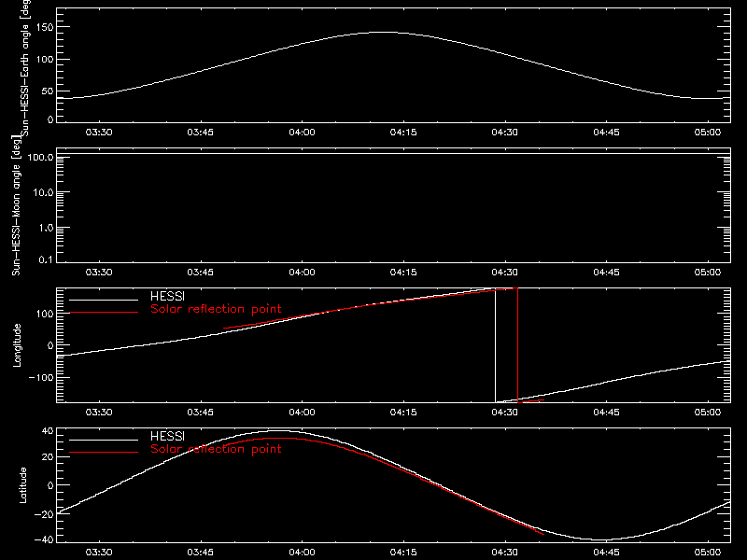Click the 100 tick label on Longitude plot
The width and height of the screenshot is (747, 560).
tap(44, 314)
